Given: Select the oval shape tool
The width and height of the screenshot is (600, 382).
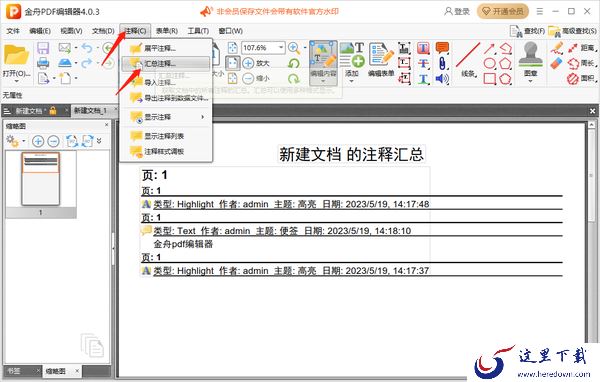Looking at the screenshot, I should pos(489,63).
